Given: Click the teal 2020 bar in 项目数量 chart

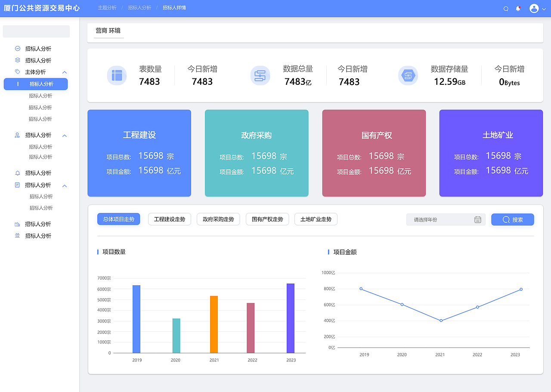Looking at the screenshot, I should tap(176, 336).
